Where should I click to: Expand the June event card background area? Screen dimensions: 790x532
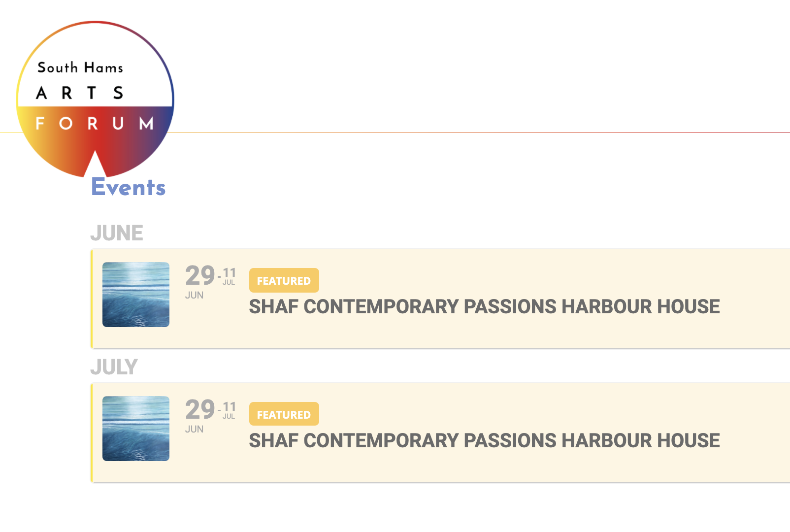coord(441,299)
